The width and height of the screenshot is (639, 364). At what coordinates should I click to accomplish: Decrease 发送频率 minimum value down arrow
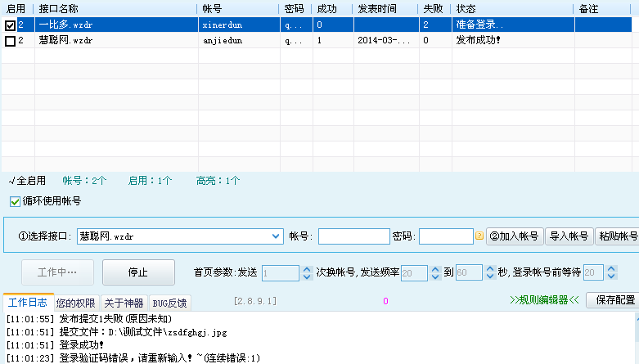coord(435,276)
